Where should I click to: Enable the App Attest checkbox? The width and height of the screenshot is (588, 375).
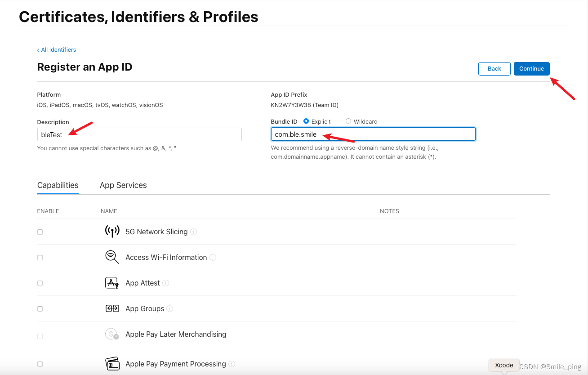click(x=40, y=283)
